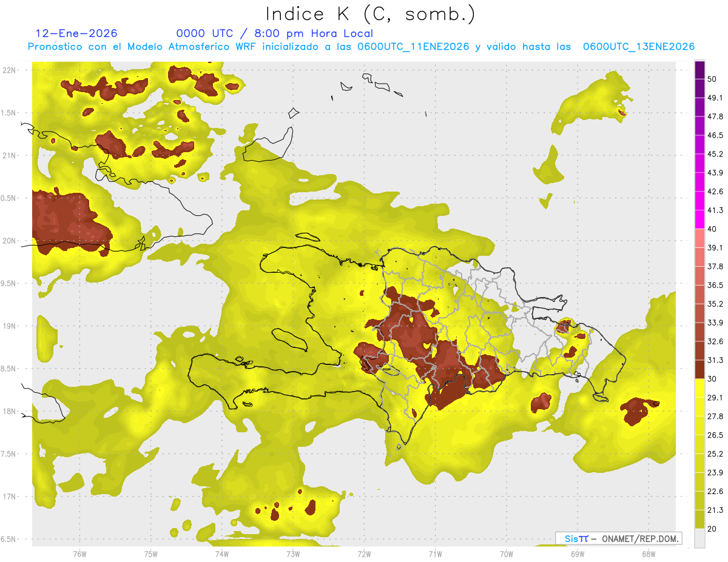Click the '35.2' color scale value

(x=715, y=304)
